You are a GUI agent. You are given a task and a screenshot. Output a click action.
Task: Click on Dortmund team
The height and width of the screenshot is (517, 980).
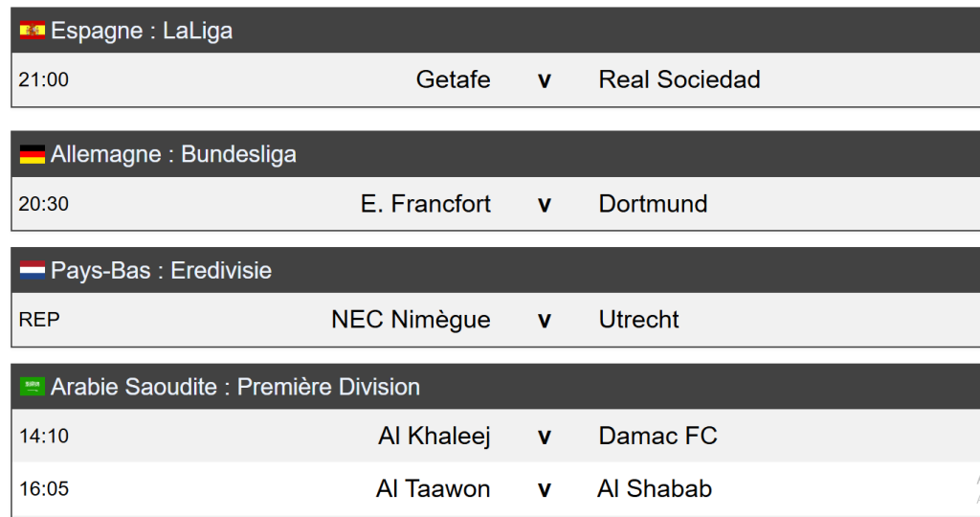click(653, 204)
